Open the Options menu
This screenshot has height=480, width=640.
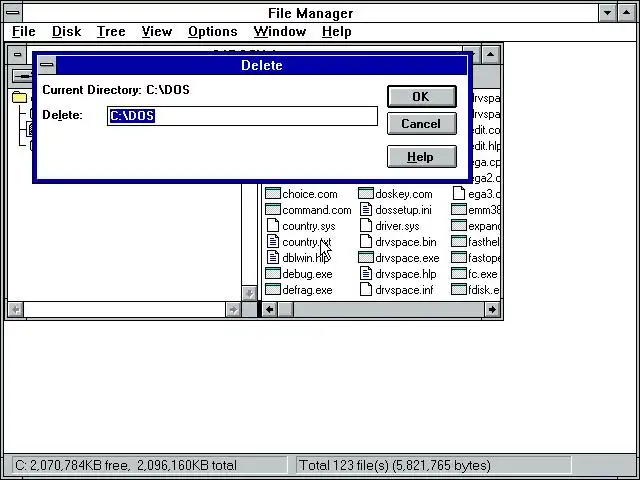(213, 31)
